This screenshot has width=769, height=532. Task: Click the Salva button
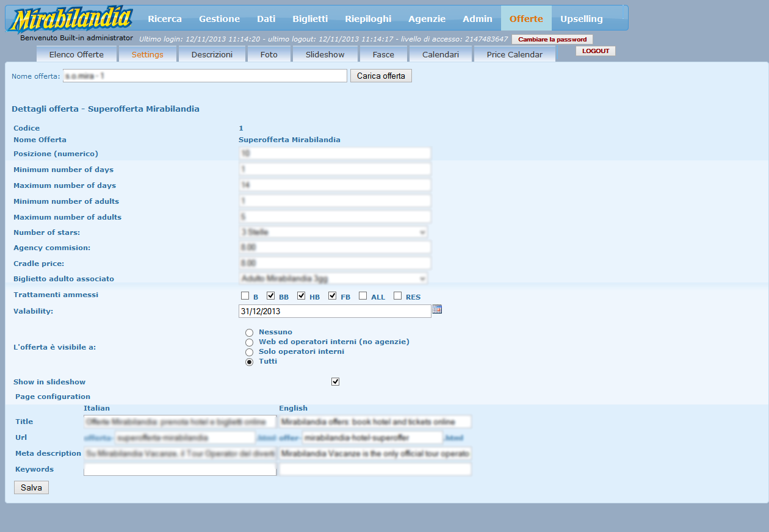31,487
